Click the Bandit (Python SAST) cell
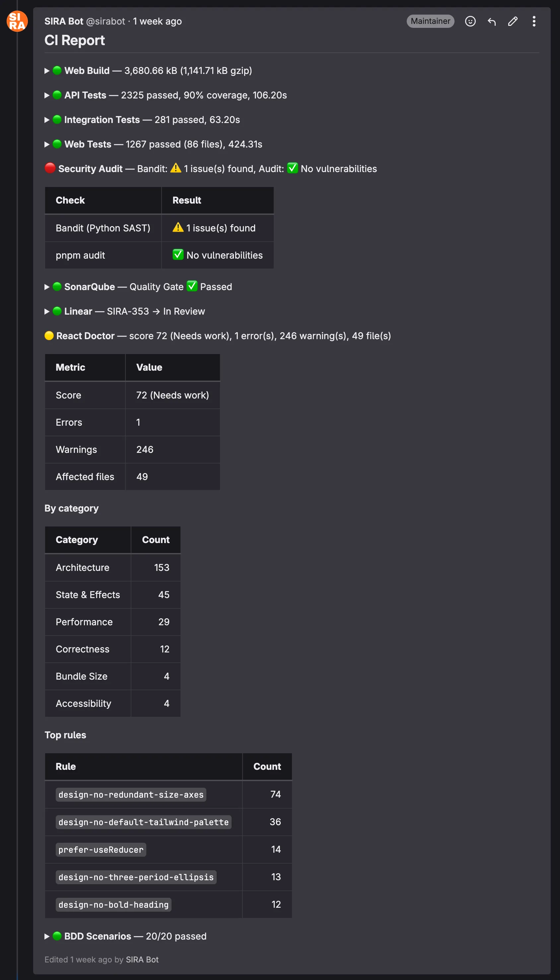 [103, 228]
